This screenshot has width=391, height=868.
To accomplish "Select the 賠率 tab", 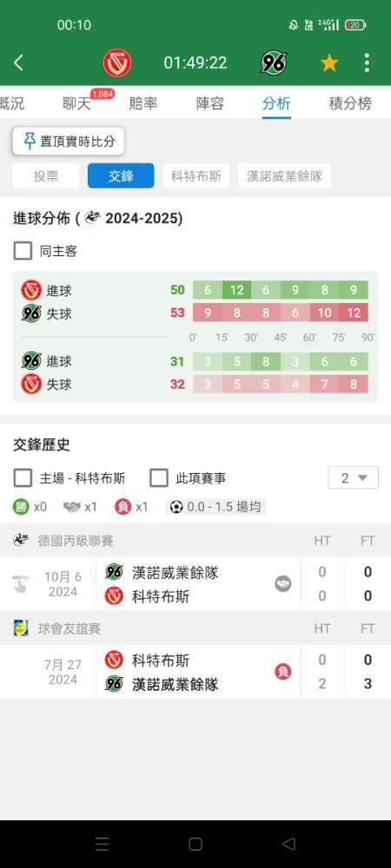I will pyautogui.click(x=143, y=103).
